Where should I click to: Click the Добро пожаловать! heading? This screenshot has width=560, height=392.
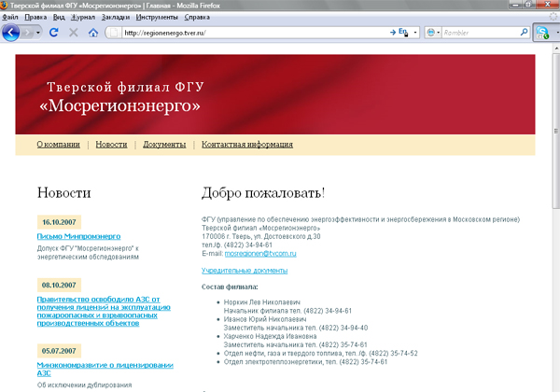263,193
